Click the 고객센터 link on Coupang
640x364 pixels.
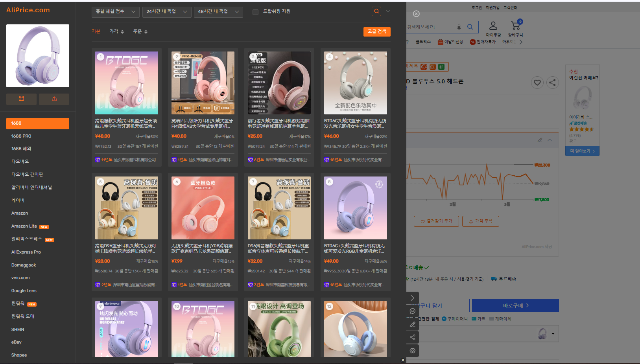coord(510,7)
